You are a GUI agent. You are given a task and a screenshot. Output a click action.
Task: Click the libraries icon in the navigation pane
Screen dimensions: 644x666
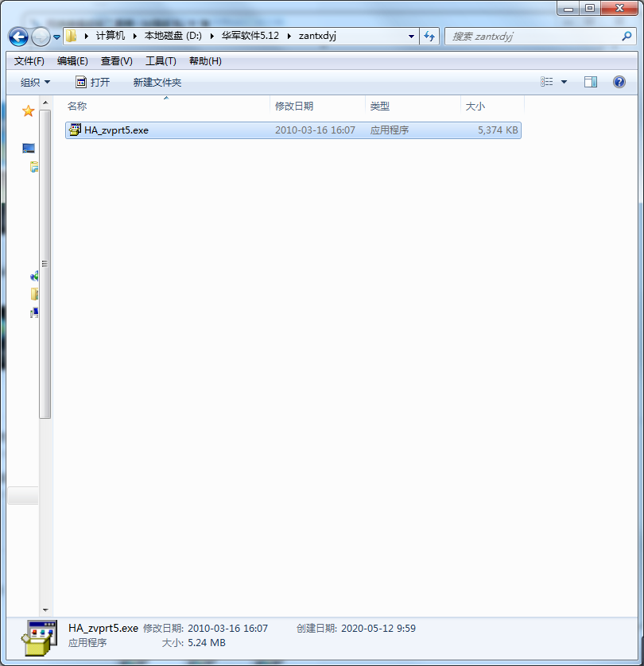[34, 167]
